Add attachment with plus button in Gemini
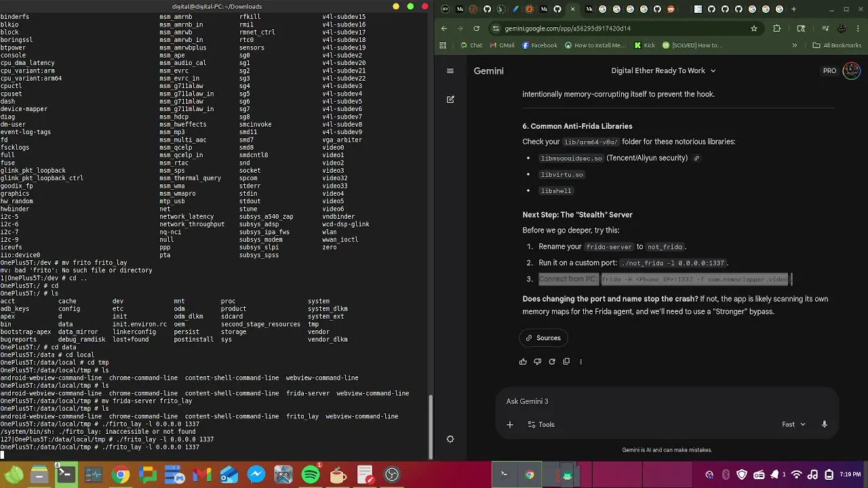The image size is (868, 488). [510, 424]
